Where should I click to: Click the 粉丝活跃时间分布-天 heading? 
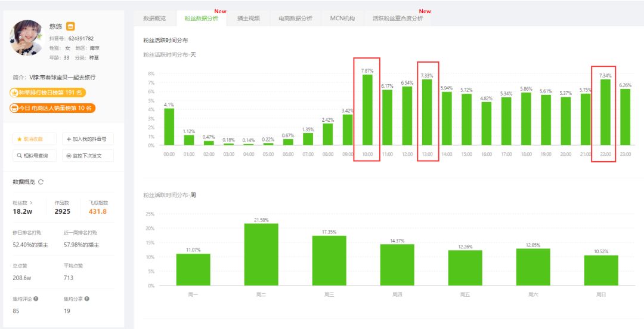click(x=169, y=54)
